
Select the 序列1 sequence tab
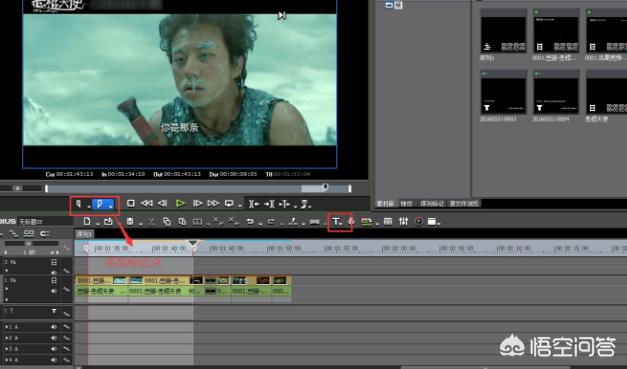click(x=84, y=234)
